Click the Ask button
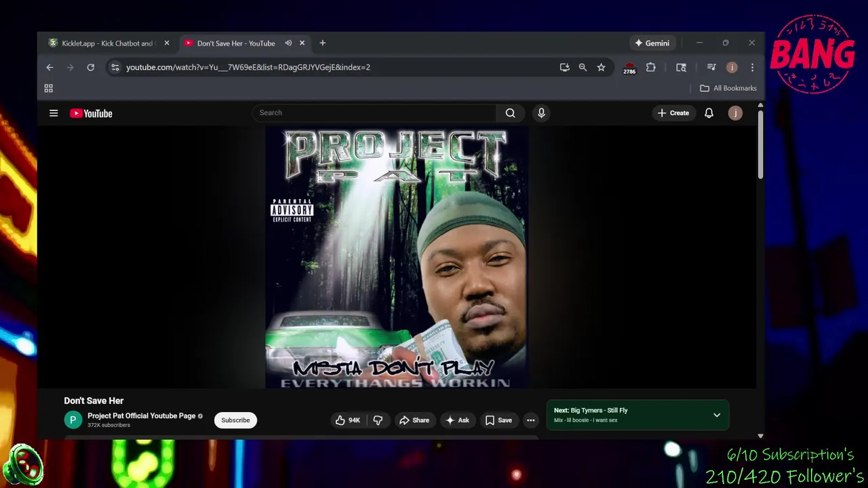The height and width of the screenshot is (488, 868). [x=457, y=420]
